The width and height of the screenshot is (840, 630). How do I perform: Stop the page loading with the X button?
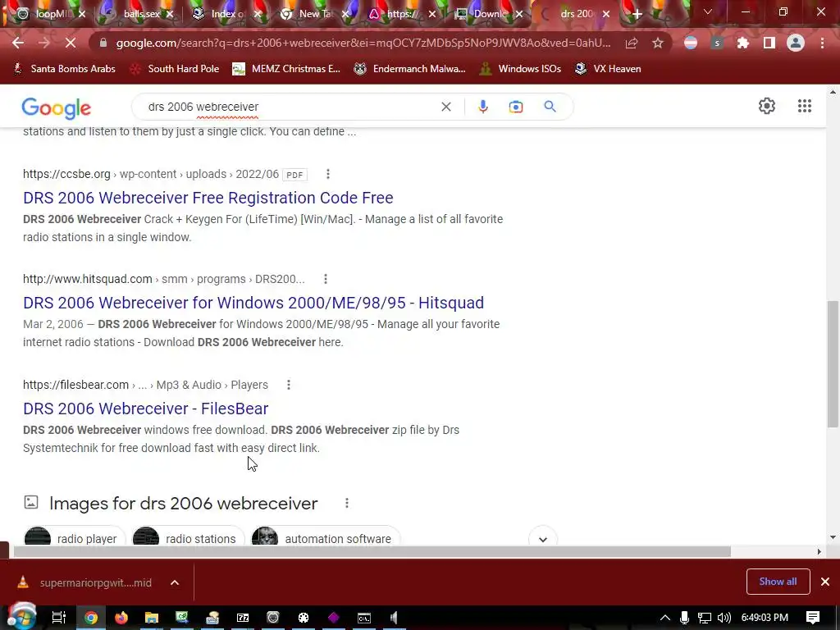[x=71, y=43]
